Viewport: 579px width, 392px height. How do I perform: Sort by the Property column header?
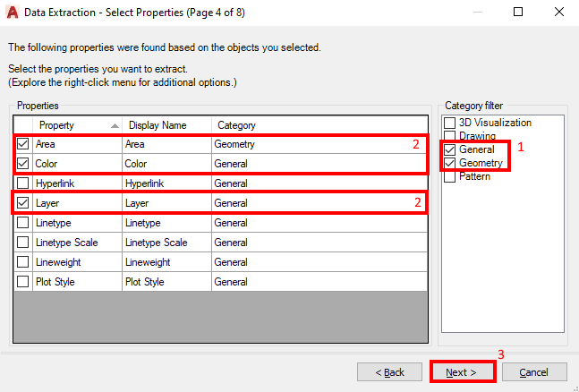click(x=77, y=125)
